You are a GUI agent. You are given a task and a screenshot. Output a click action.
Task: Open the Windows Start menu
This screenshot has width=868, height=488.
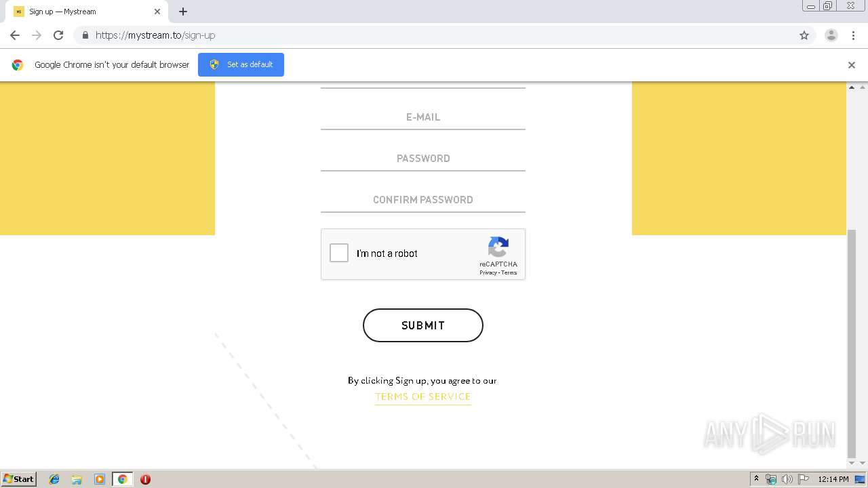pos(18,479)
